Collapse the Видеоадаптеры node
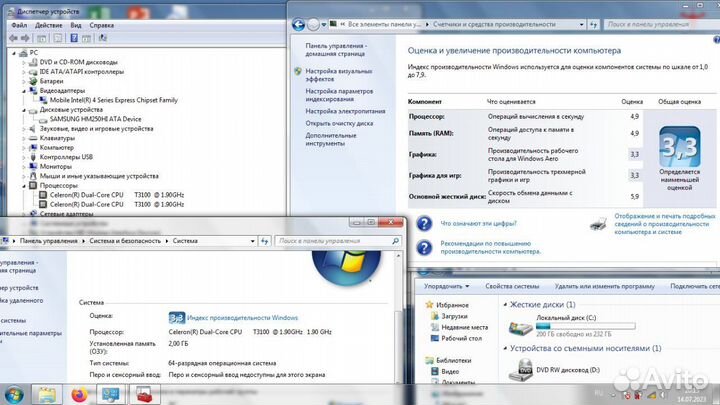 24,91
